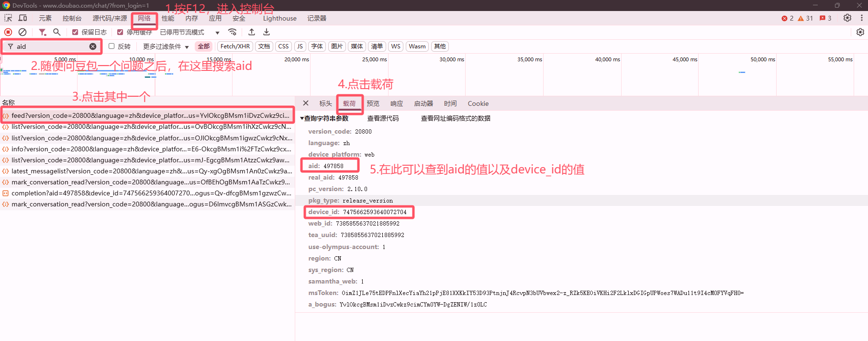Image resolution: width=868 pixels, height=341 pixels.
Task: Toggle the 保留日志 checkbox
Action: tap(75, 32)
